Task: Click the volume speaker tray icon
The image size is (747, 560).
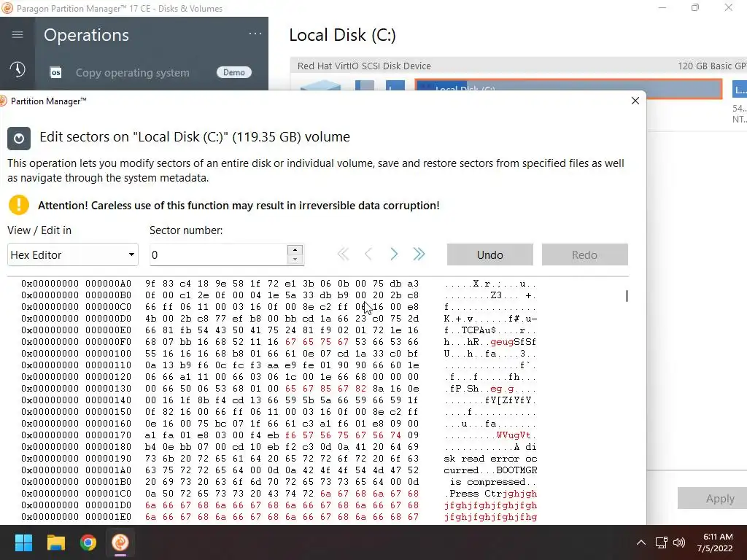Action: (x=679, y=542)
